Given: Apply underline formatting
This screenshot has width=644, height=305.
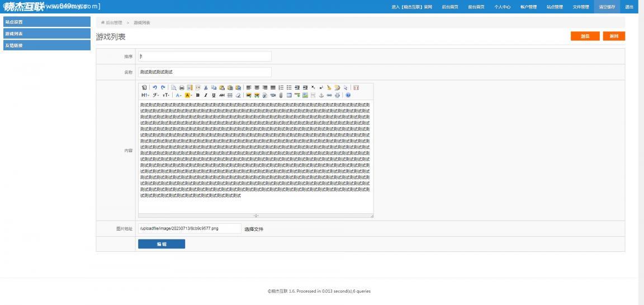Looking at the screenshot, I should pyautogui.click(x=214, y=95).
